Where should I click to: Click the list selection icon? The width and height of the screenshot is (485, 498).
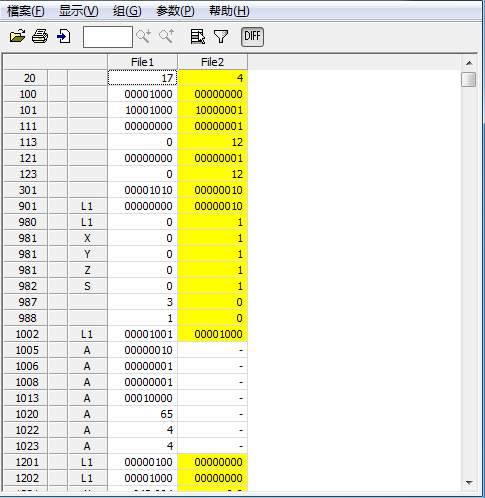tap(198, 36)
